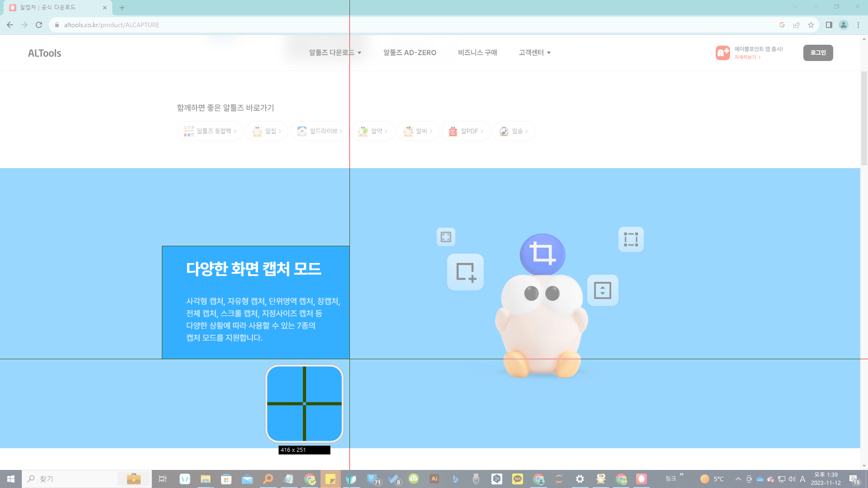This screenshot has height=488, width=868.
Task: Click inside the browser address bar
Action: pyautogui.click(x=181, y=25)
